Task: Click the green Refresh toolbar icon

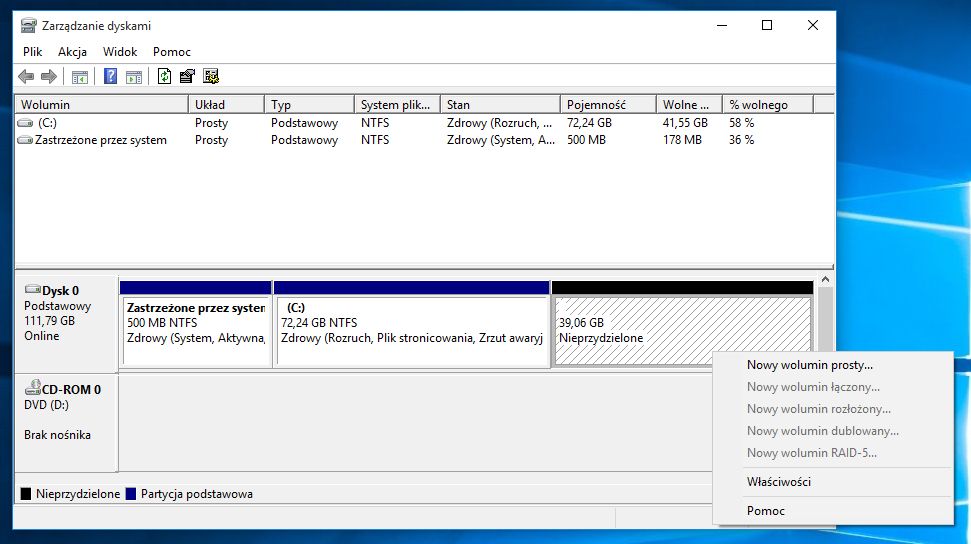Action: [164, 77]
